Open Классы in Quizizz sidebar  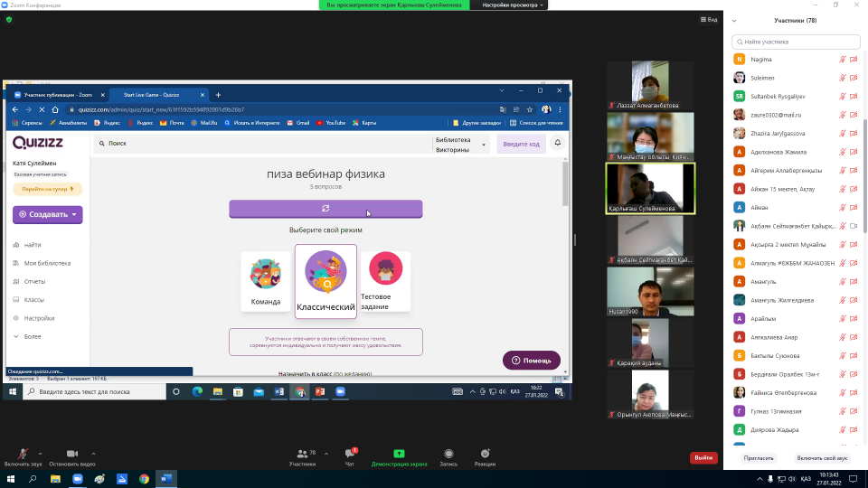tap(33, 300)
